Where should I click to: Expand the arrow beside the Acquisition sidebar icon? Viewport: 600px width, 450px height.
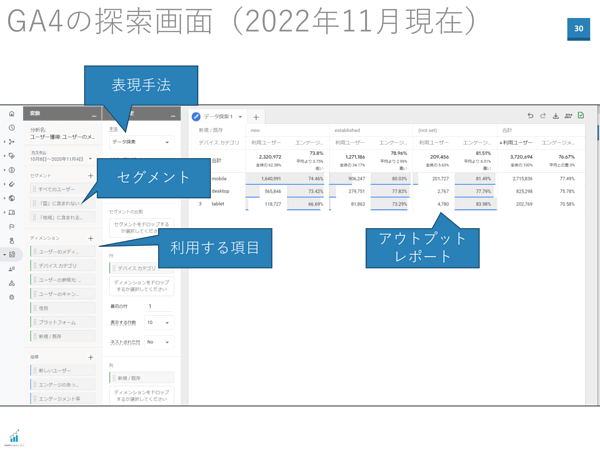4,142
